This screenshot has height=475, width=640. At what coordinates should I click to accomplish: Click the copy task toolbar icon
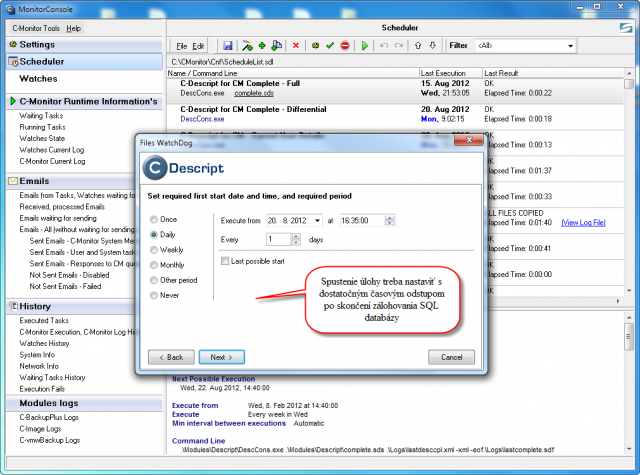277,46
